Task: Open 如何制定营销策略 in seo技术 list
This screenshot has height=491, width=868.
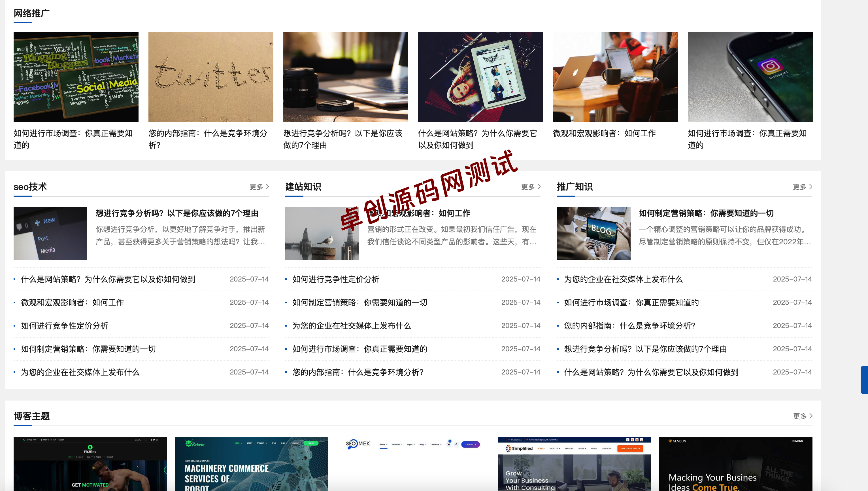Action: [88, 349]
